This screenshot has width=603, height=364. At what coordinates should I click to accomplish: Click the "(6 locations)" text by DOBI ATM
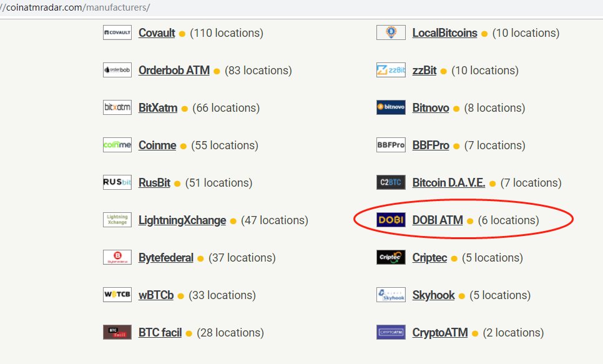(508, 220)
